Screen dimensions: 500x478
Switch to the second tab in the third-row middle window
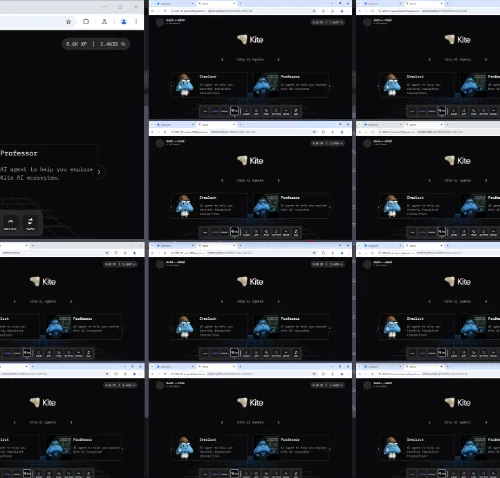click(x=217, y=245)
